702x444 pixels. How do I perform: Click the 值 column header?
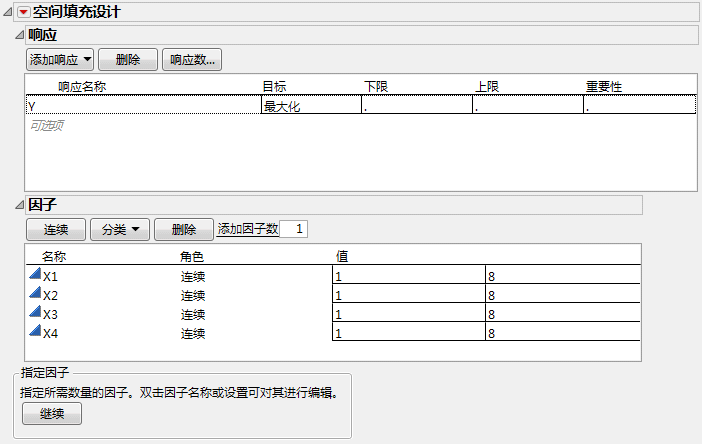point(342,256)
